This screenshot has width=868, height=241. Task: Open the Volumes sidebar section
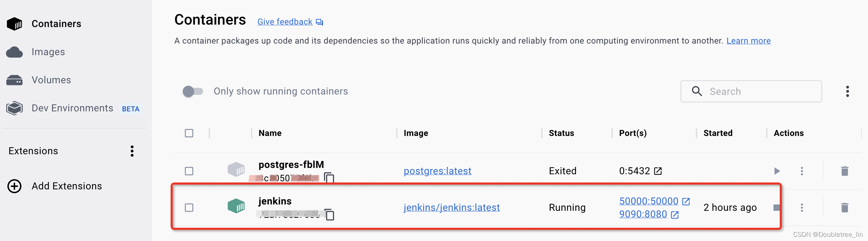51,80
